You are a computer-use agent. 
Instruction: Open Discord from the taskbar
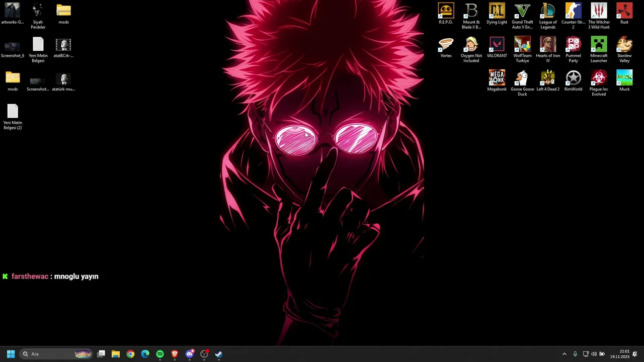pyautogui.click(x=190, y=354)
